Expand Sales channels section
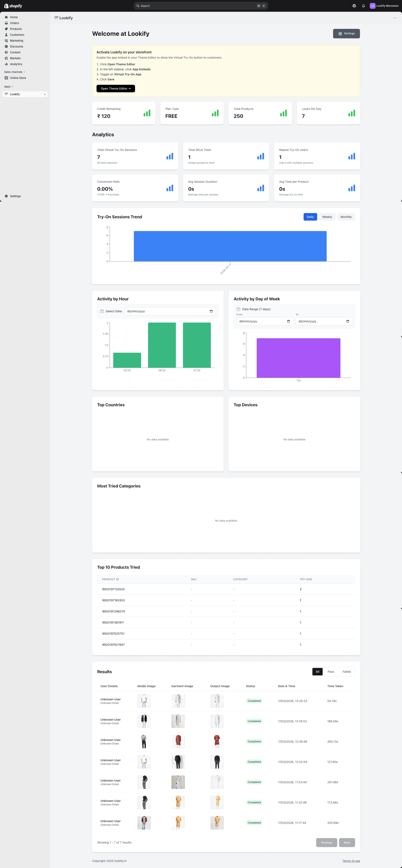This screenshot has height=868, width=402. pyautogui.click(x=14, y=72)
